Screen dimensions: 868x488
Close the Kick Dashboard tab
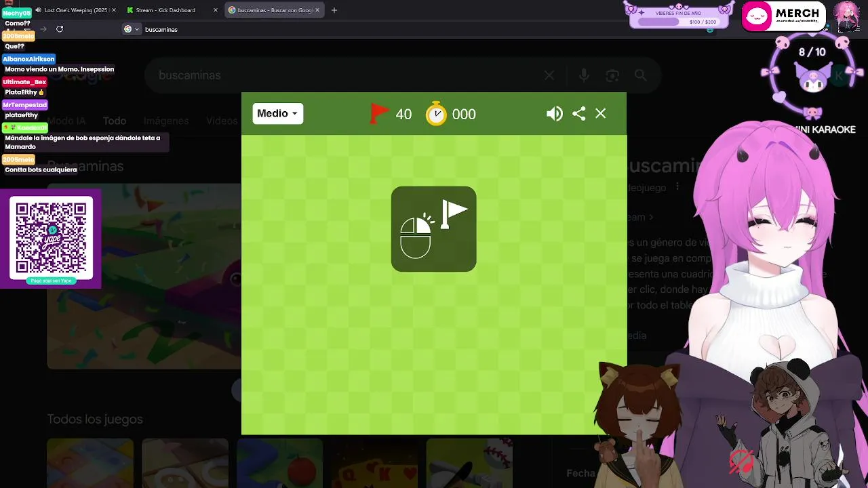click(x=216, y=10)
